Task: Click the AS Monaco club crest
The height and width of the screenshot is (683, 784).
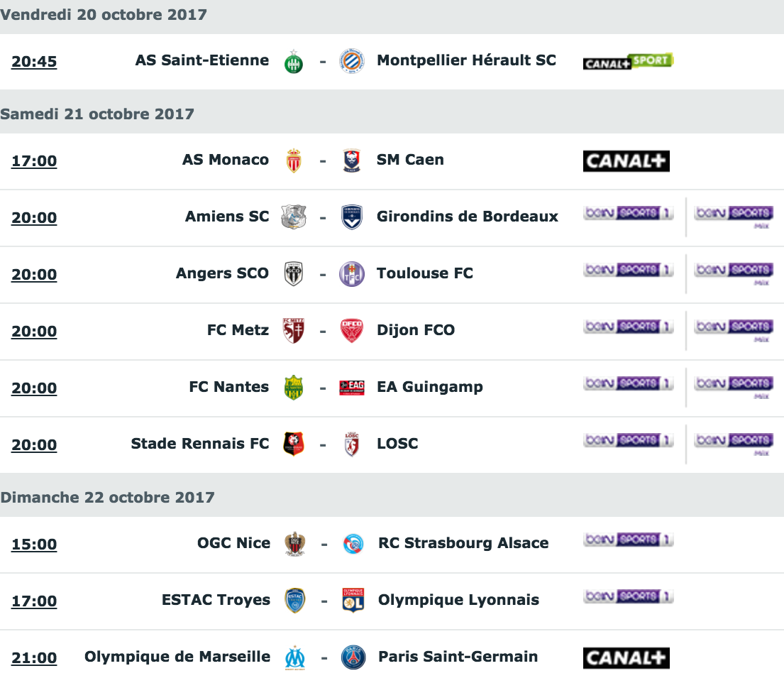Action: click(x=294, y=160)
